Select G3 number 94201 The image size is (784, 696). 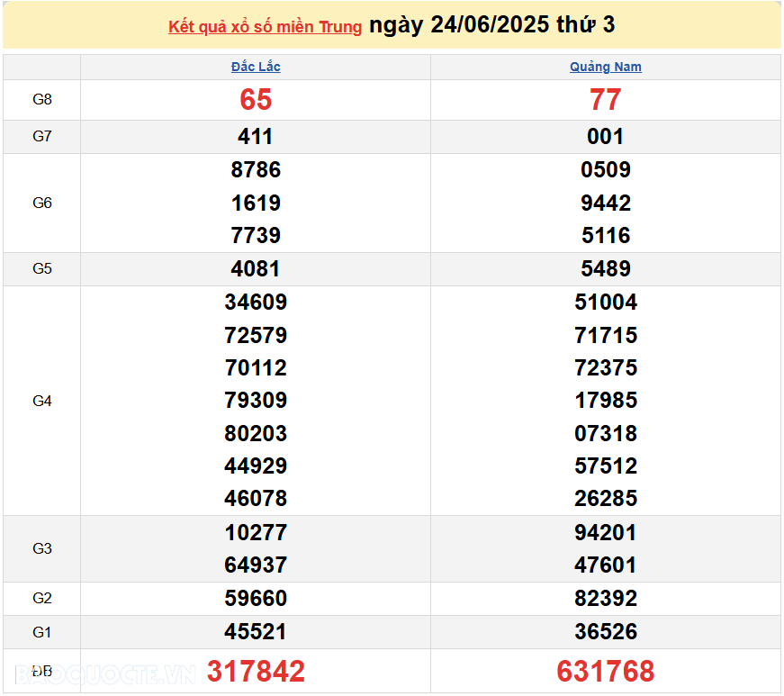coord(606,532)
